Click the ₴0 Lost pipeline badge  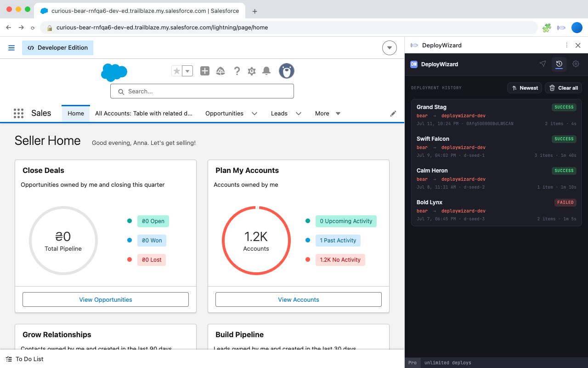tap(152, 260)
